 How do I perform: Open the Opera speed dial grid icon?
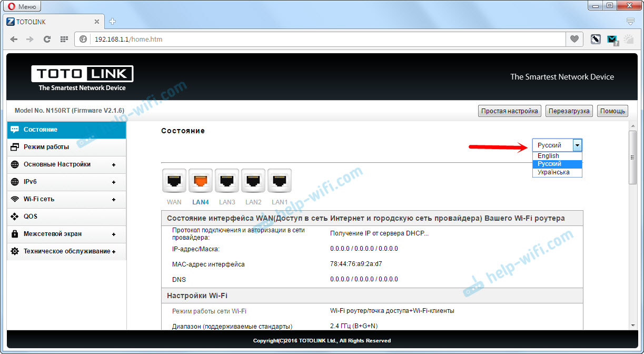tap(64, 39)
